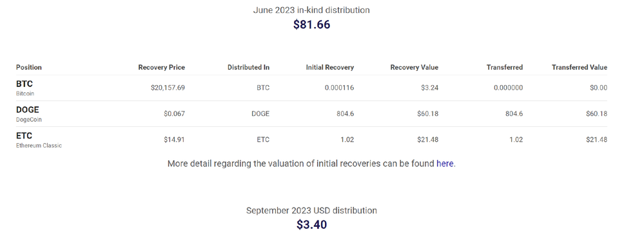Click the $0.067 DogeCoin recovery price

tap(174, 113)
